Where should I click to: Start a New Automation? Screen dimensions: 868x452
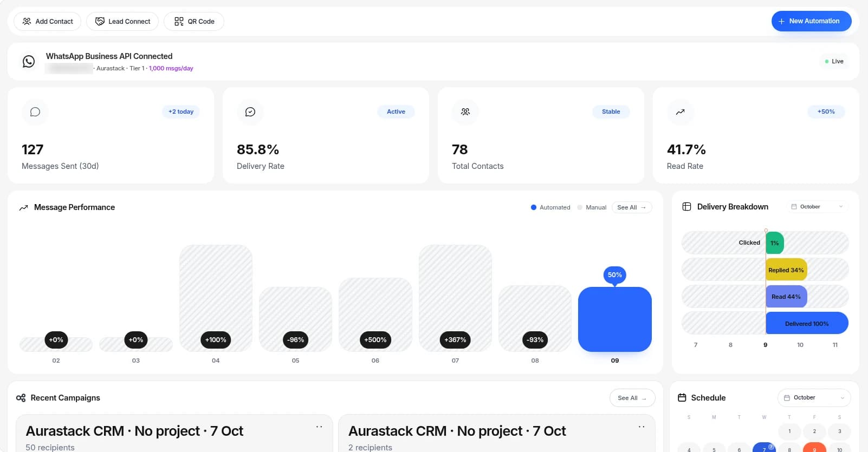tap(811, 21)
